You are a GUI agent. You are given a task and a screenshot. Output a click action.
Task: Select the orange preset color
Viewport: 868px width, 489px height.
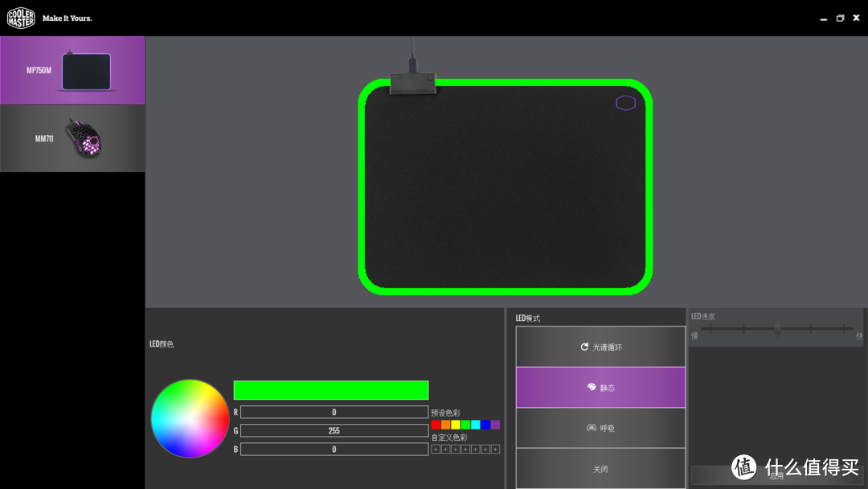tap(445, 425)
